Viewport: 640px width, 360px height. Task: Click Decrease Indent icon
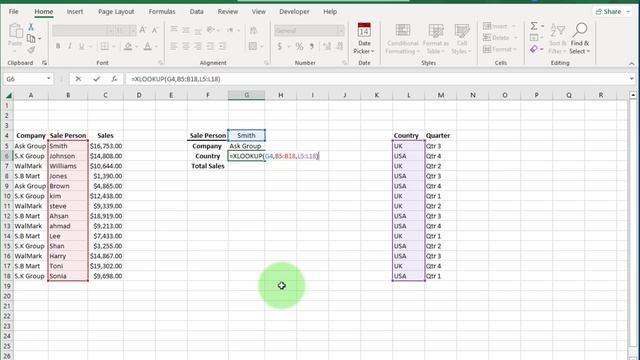point(210,46)
